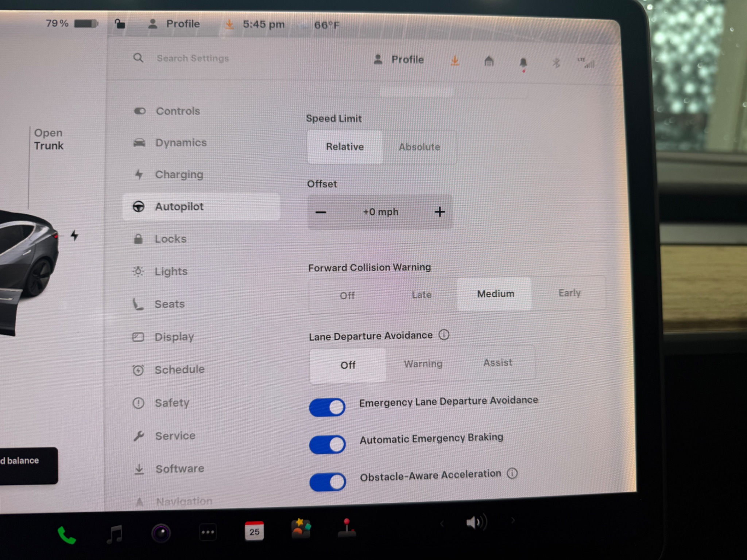Set Forward Collision Warning to Early
Image resolution: width=747 pixels, height=560 pixels.
(x=569, y=293)
